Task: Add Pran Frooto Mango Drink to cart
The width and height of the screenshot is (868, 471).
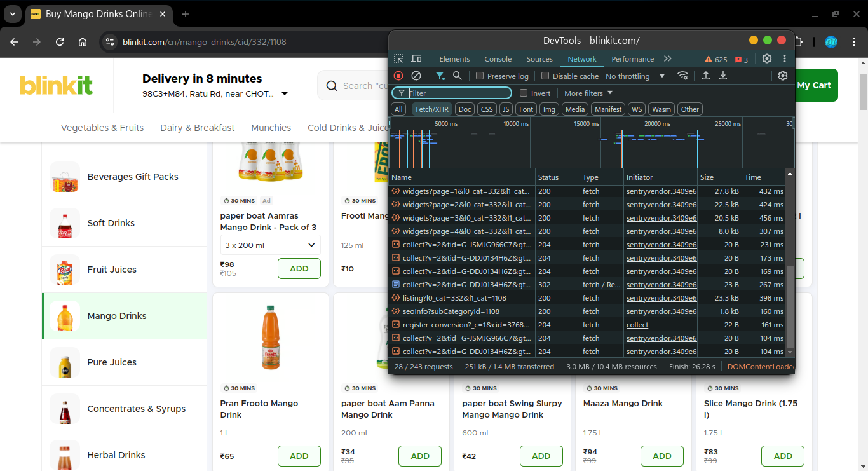Action: (299, 456)
